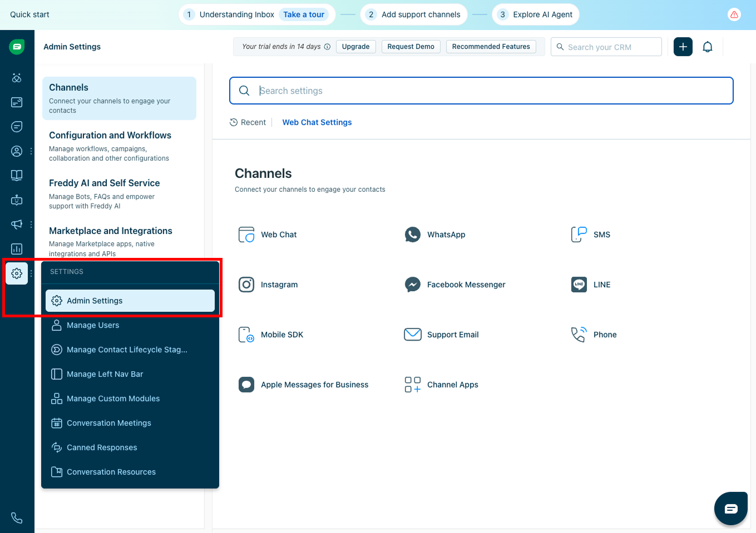Open Manage Custom Modules
Viewport: 756px width, 533px height.
click(x=130, y=398)
